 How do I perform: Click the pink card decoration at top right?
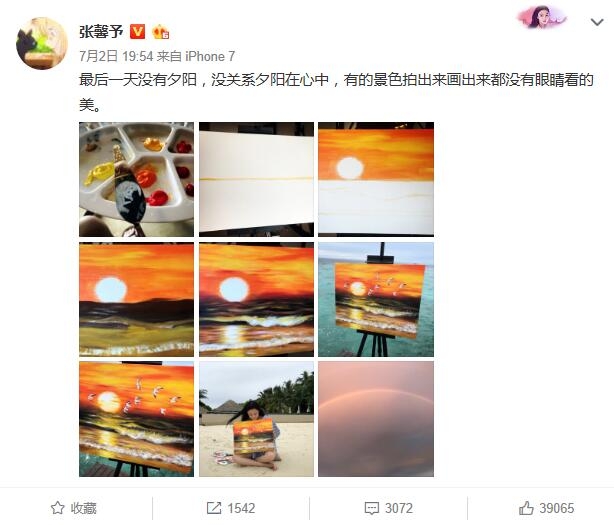click(x=542, y=17)
